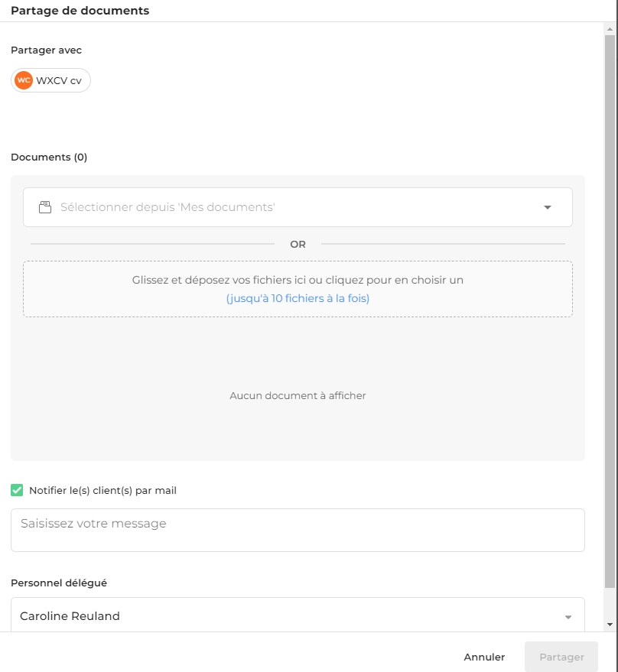The height and width of the screenshot is (672, 618).
Task: Click the Aucun document à afficher area
Action: click(x=298, y=395)
